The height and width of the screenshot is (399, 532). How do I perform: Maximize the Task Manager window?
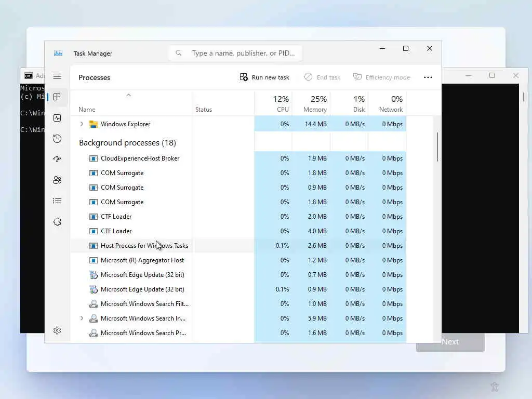[x=405, y=48]
